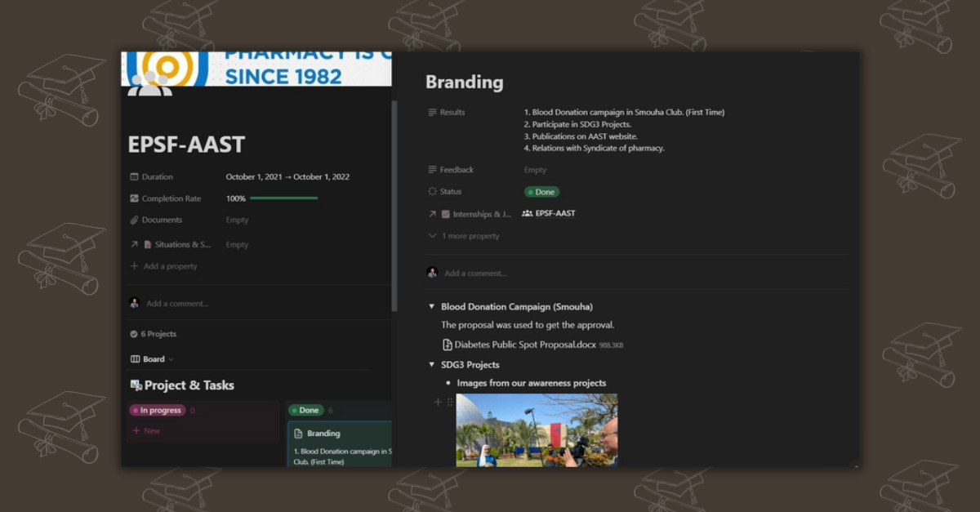Click the empty Documents value

[237, 220]
